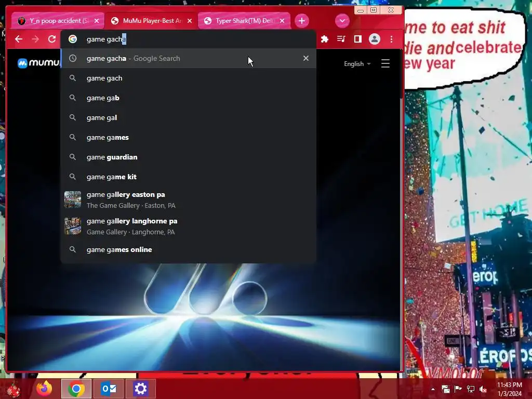This screenshot has width=532, height=399.
Task: Open Firefox from taskbar
Action: (x=45, y=389)
